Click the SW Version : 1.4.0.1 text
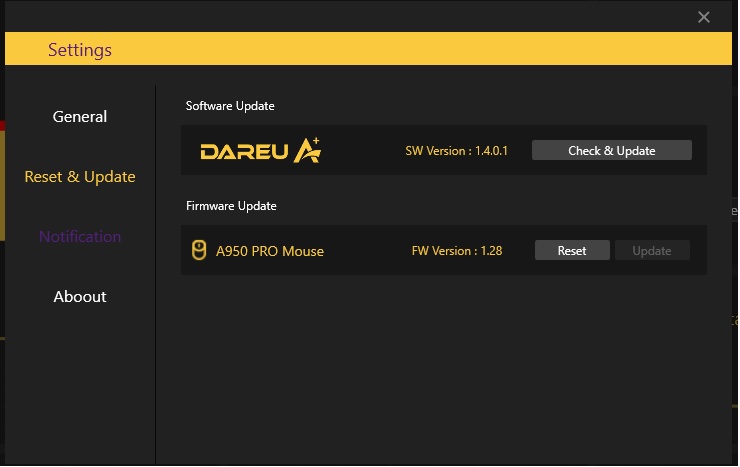Screen dimensions: 740x467 click(x=456, y=151)
